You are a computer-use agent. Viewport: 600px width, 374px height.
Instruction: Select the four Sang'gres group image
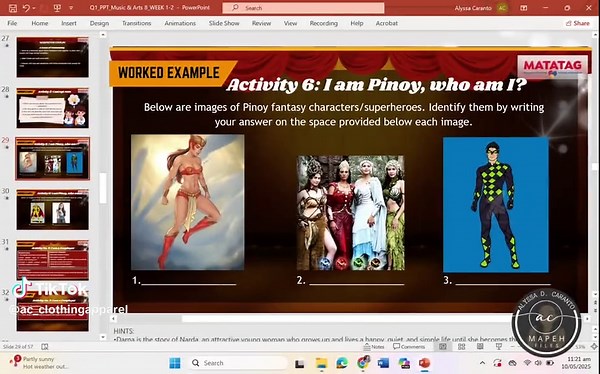(x=351, y=213)
